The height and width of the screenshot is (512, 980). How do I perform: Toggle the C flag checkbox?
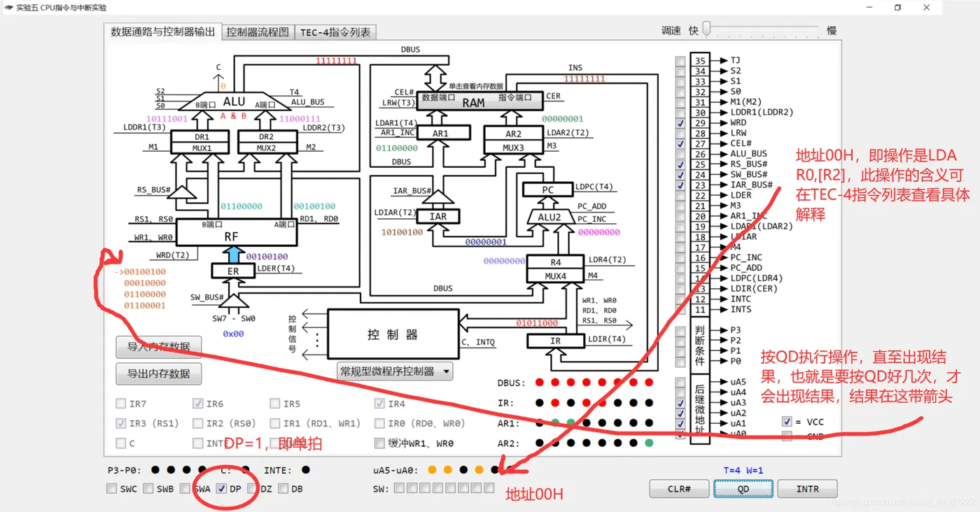pos(121,443)
